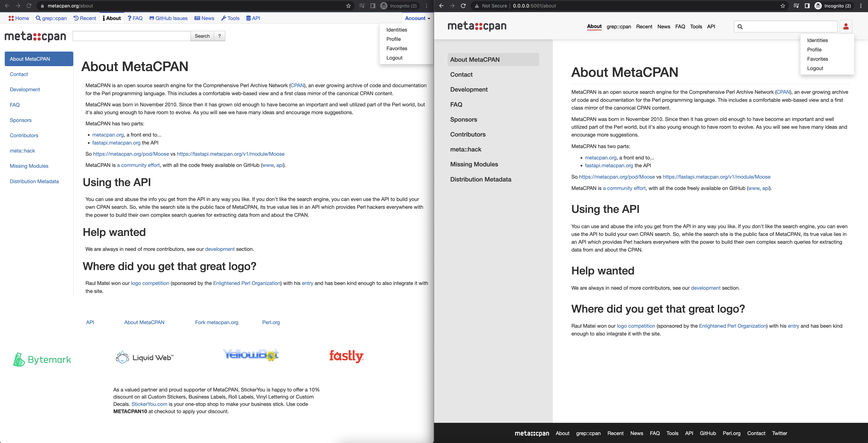Click the fastly sponsor logo

(346, 356)
